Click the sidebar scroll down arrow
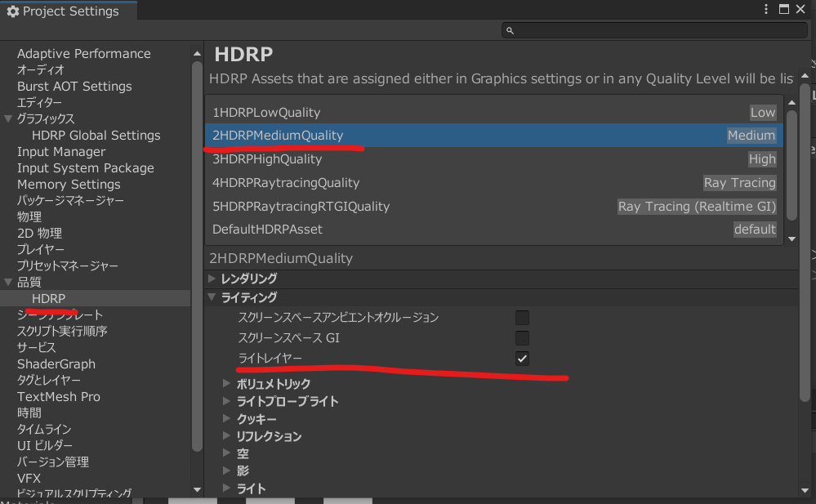This screenshot has width=816, height=504. click(197, 488)
